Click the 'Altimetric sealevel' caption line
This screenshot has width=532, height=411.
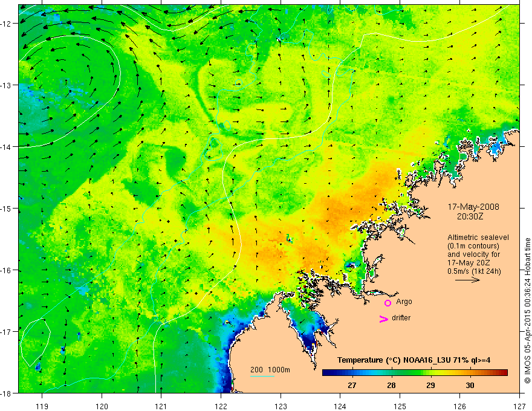[478, 238]
